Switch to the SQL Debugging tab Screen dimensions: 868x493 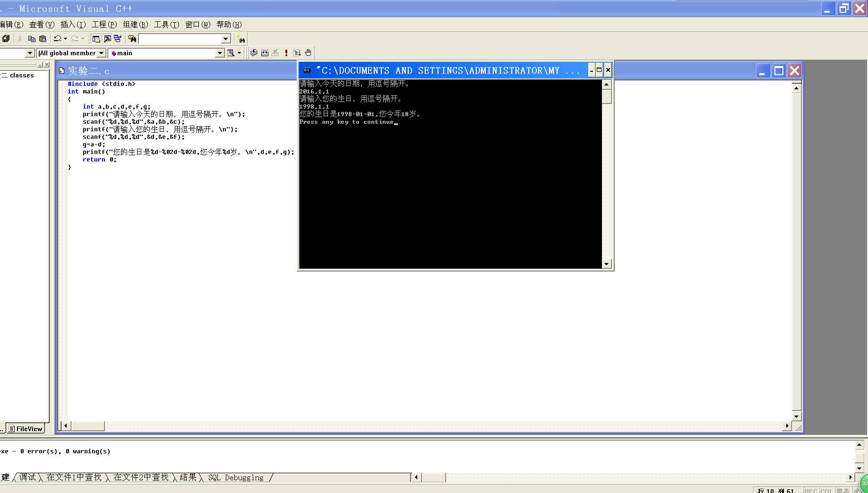236,477
